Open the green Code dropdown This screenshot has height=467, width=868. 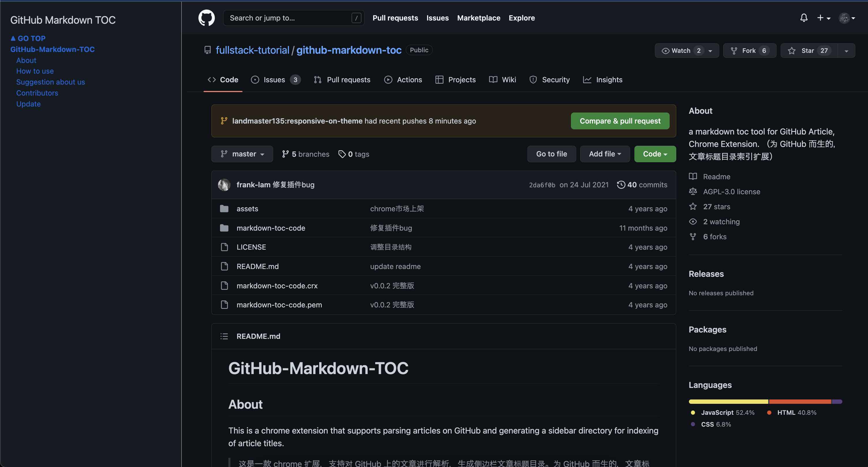tap(654, 154)
